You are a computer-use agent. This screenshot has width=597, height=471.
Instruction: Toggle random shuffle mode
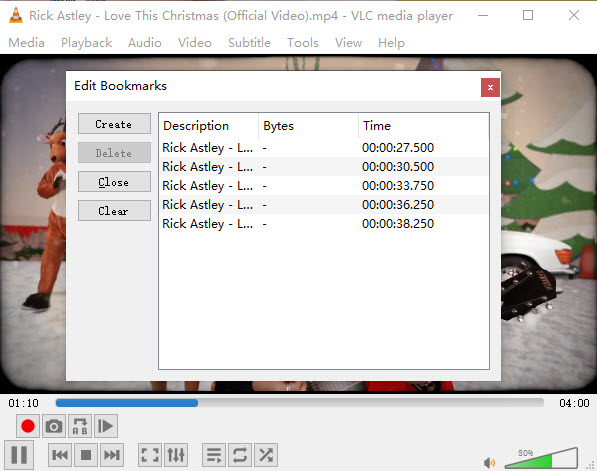[266, 455]
